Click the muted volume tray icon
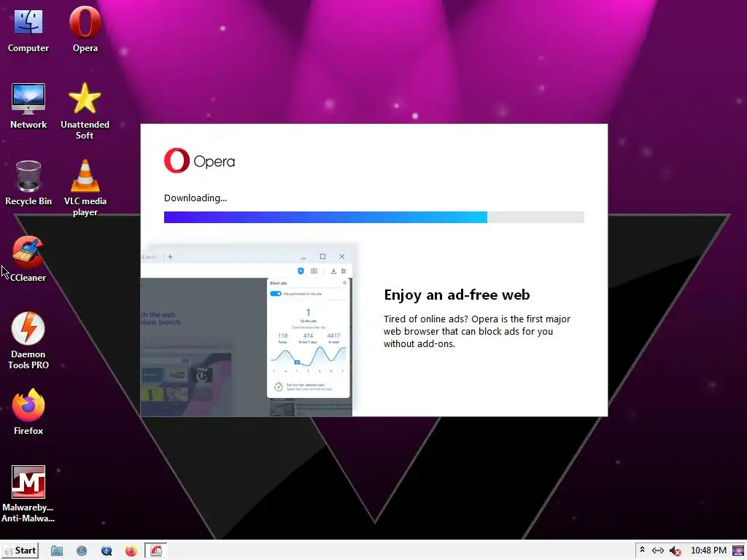747x560 pixels. (675, 551)
